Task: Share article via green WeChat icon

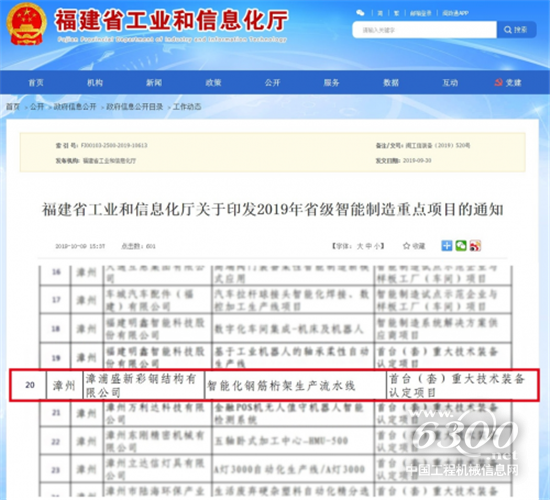Action: (461, 246)
